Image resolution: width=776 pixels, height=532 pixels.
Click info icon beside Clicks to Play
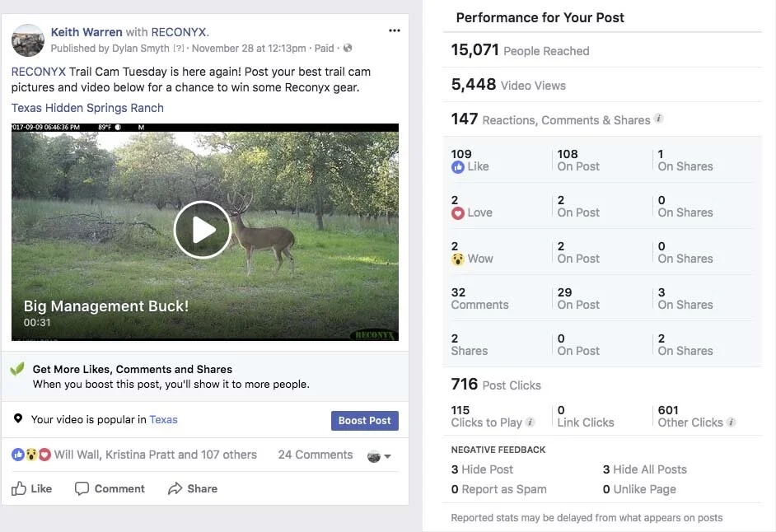pyautogui.click(x=530, y=422)
